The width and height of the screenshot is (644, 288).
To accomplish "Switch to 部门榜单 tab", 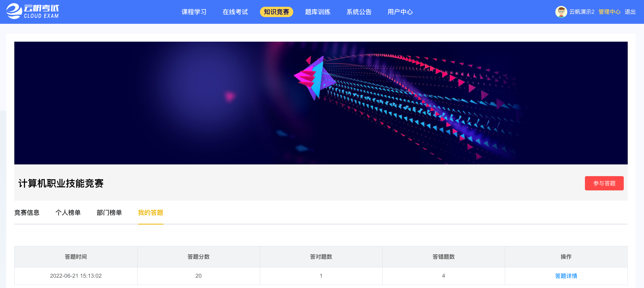I will tap(109, 212).
